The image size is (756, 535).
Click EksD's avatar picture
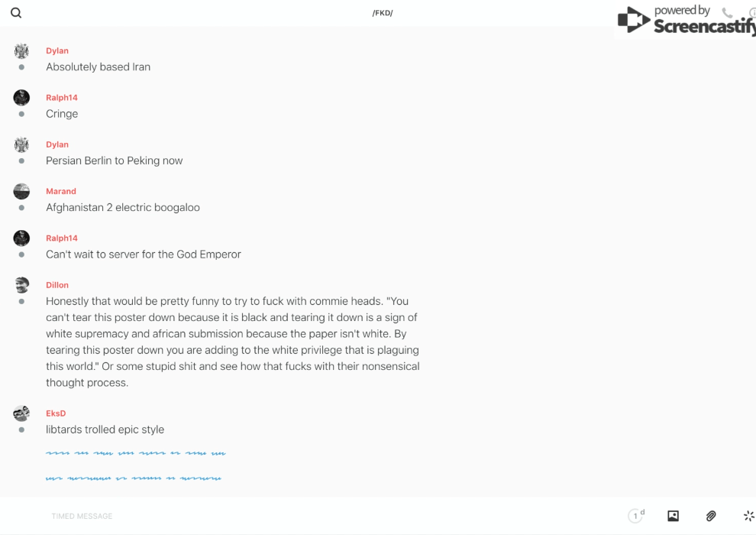tap(21, 413)
